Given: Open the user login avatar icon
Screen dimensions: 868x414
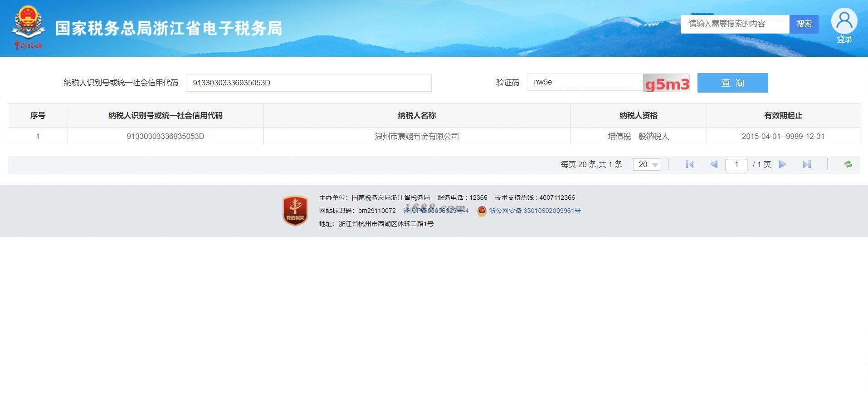Looking at the screenshot, I should (844, 21).
